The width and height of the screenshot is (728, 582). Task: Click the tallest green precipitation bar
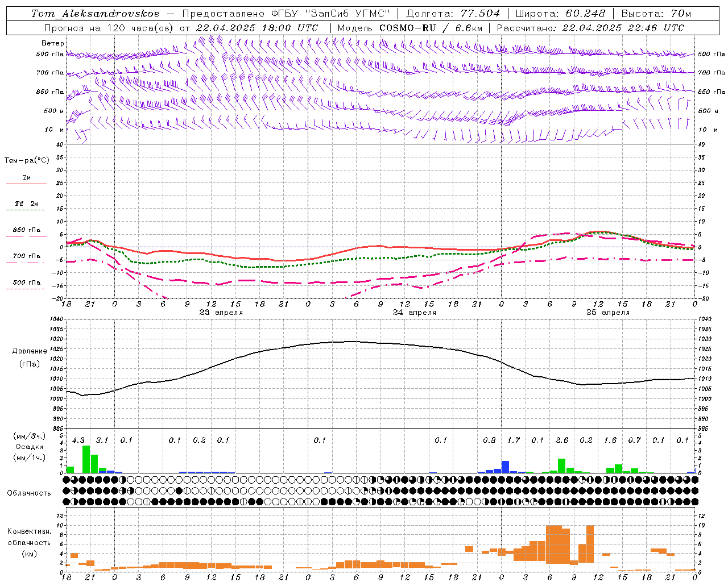[x=86, y=459]
